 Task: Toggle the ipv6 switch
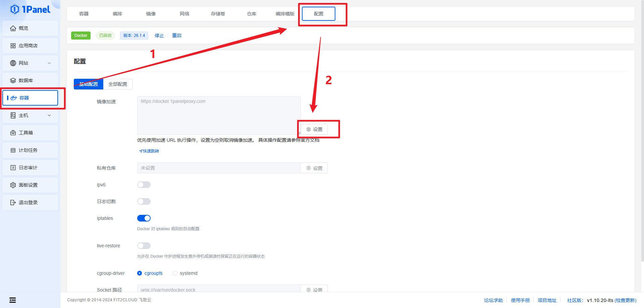click(x=144, y=185)
